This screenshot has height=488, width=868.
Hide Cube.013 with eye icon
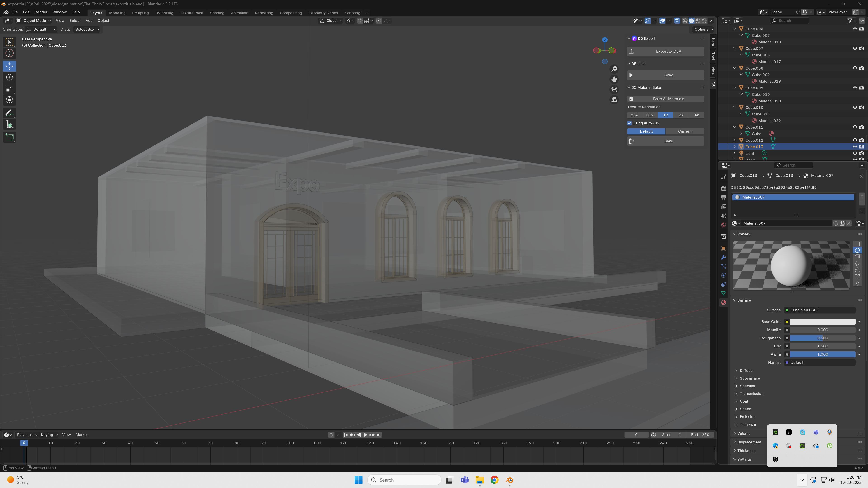click(x=854, y=147)
